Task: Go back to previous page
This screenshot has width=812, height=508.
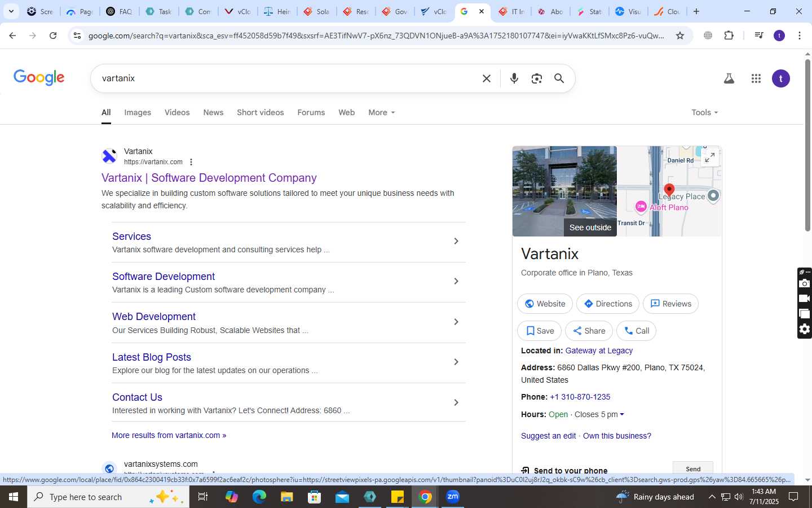Action: click(12, 36)
